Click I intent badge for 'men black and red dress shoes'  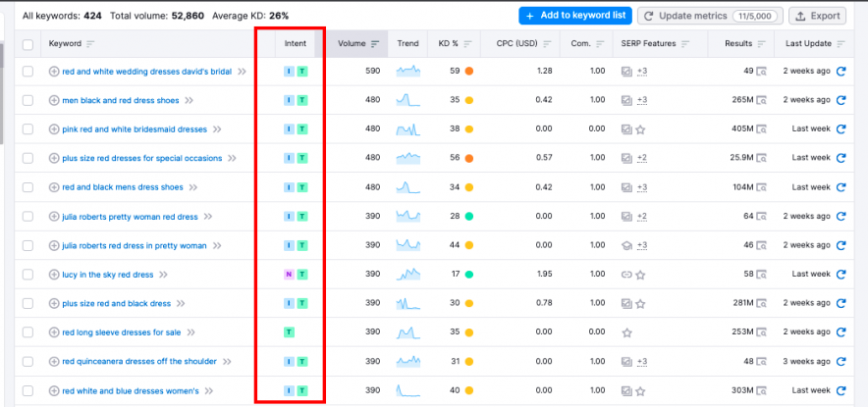click(x=289, y=100)
